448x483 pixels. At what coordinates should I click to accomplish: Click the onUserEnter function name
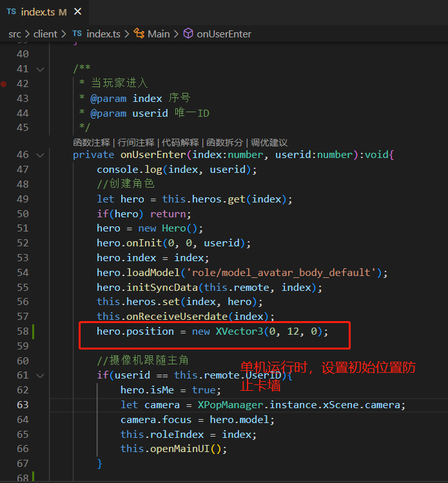pyautogui.click(x=153, y=155)
